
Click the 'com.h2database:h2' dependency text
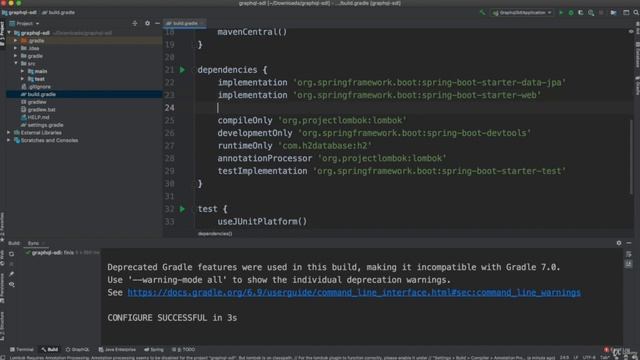tap(325, 146)
